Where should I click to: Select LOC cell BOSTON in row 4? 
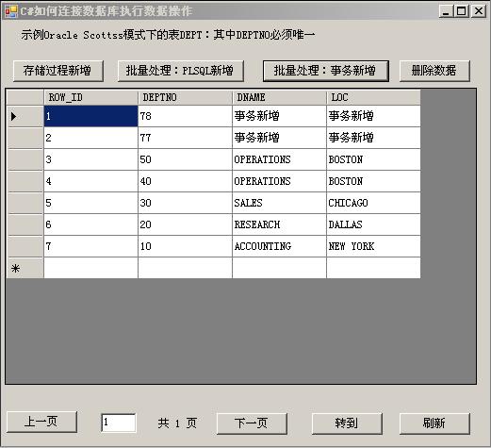coord(373,181)
